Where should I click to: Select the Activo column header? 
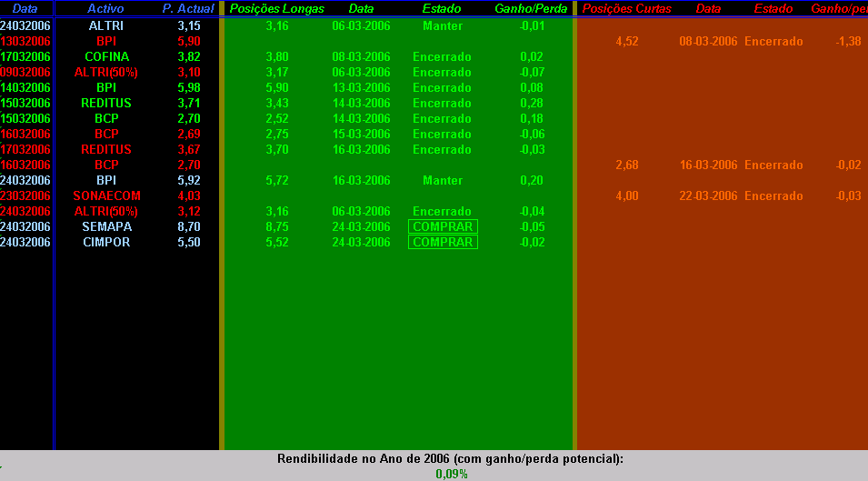[x=105, y=8]
